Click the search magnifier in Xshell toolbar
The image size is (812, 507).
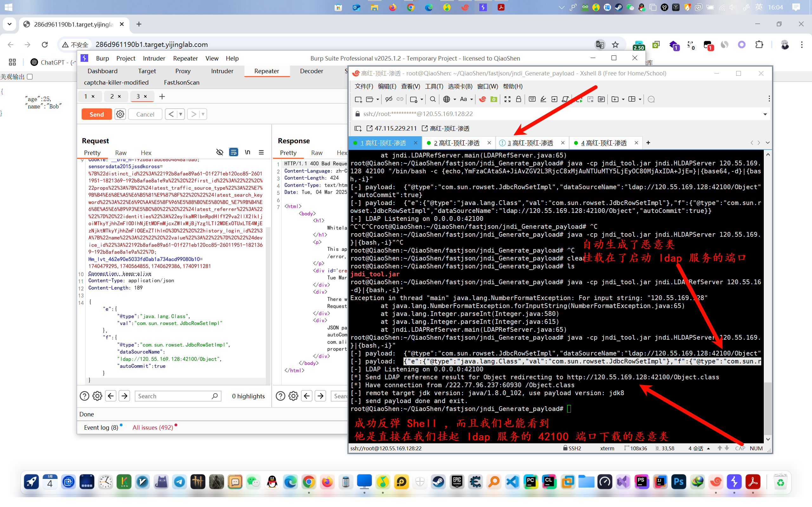point(433,99)
